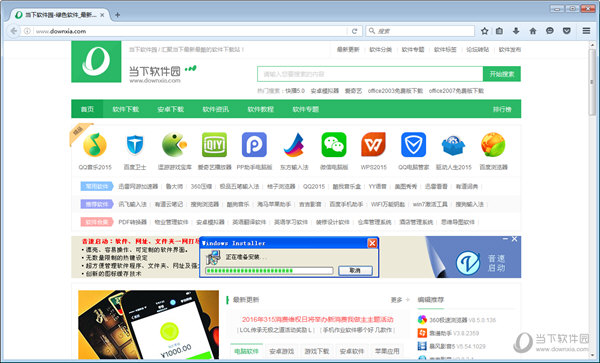The height and width of the screenshot is (363, 600).
Task: Open the 微信电脑版 WeChat icon
Action: pos(334,145)
